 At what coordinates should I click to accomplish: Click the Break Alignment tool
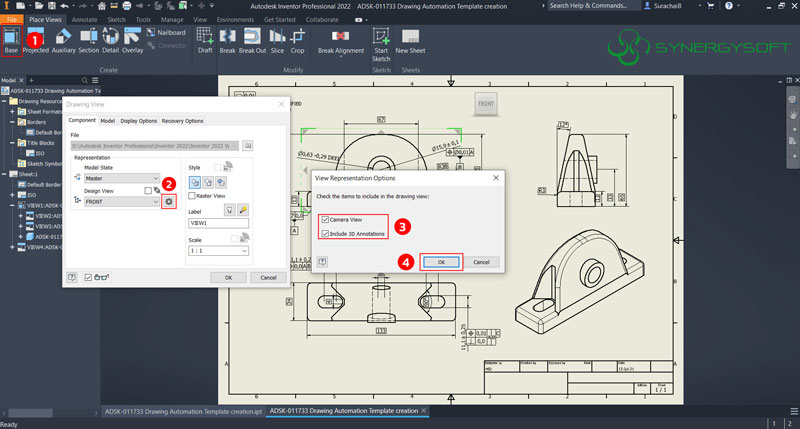tap(341, 42)
